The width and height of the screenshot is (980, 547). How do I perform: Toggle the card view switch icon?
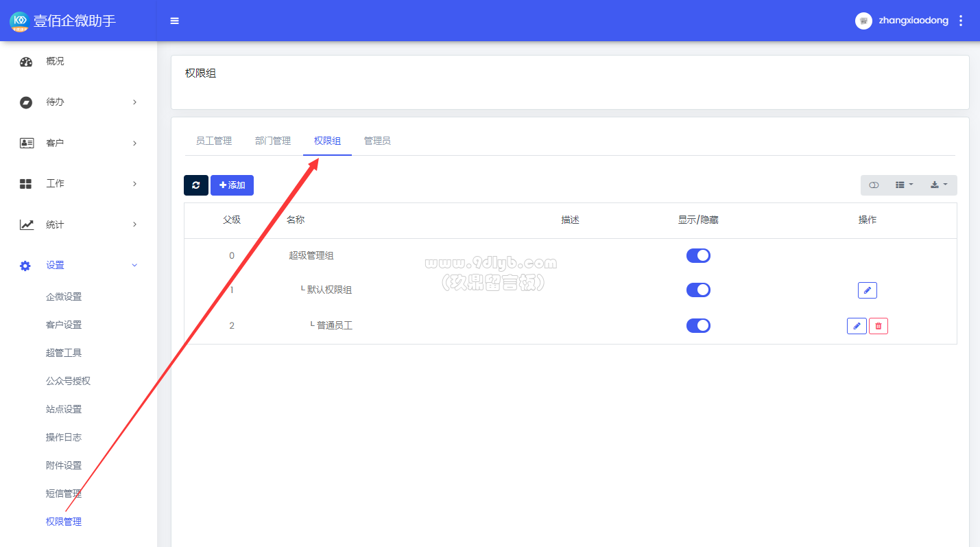click(x=874, y=185)
